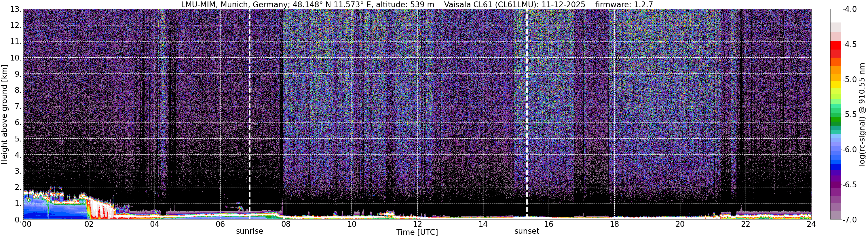The height and width of the screenshot is (238, 868).
Task: Click the '0.' height axis tick label
Action: (18, 220)
